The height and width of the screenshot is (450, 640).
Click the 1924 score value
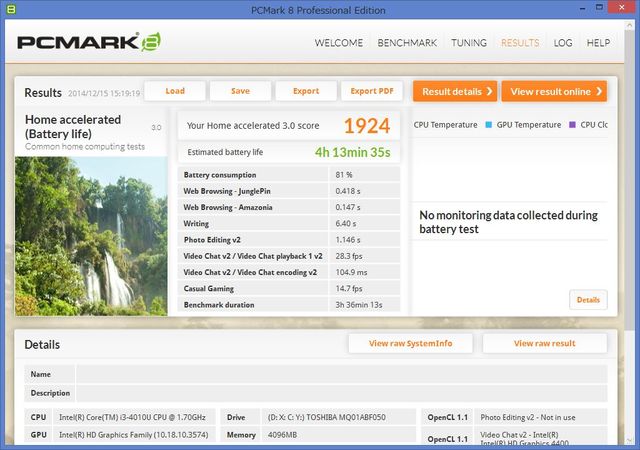(x=367, y=126)
